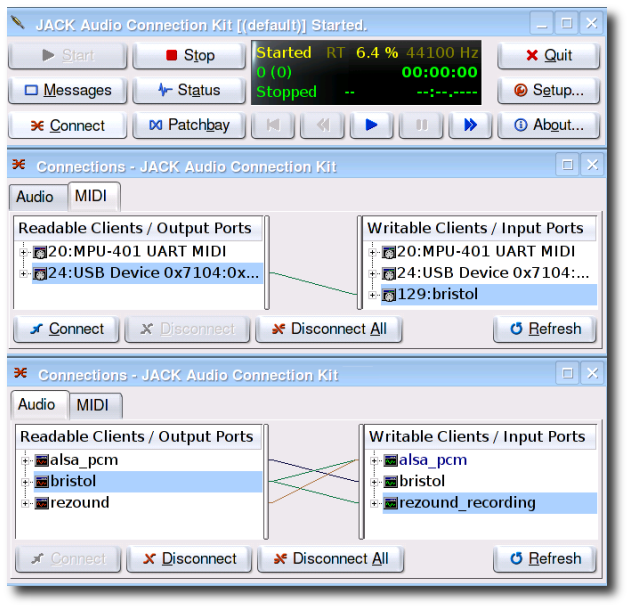The height and width of the screenshot is (609, 630).
Task: Select rezound_recording in audio input ports
Action: tap(489, 503)
